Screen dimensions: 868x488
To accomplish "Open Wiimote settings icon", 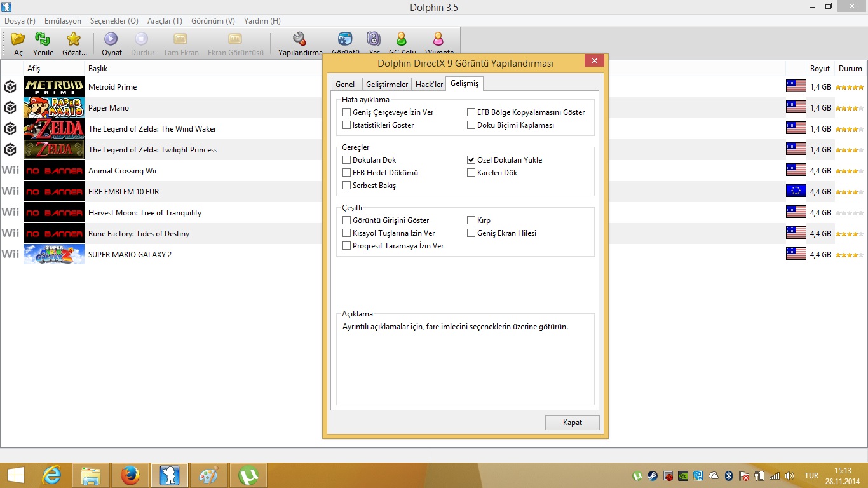I will (438, 39).
